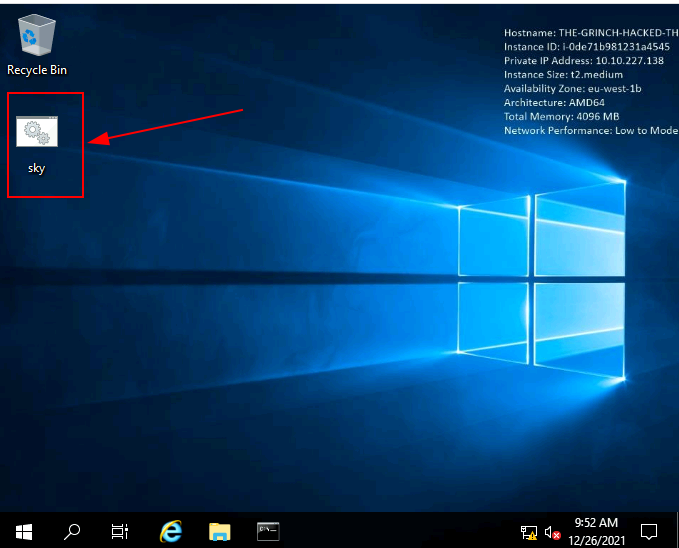Viewport: 679px width, 548px height.
Task: Select the Recycle Bin desktop icon
Action: (37, 45)
